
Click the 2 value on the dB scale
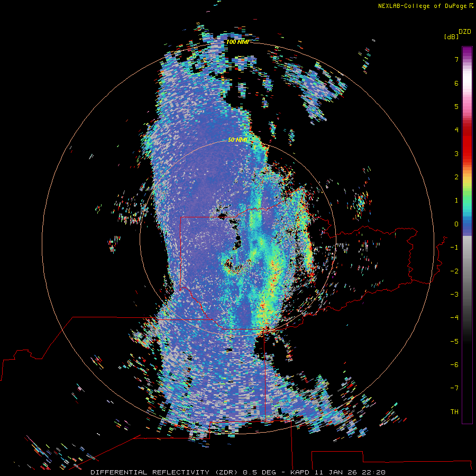(456, 177)
